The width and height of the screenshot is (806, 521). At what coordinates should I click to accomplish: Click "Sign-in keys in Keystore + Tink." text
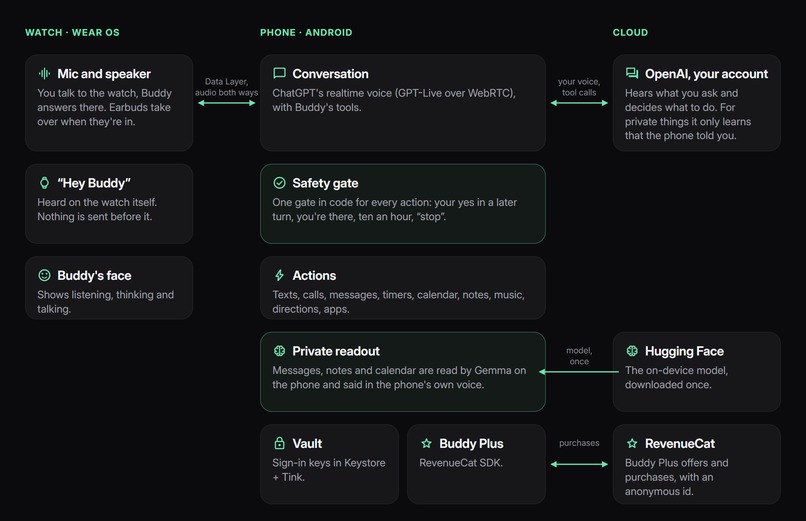[x=329, y=470]
